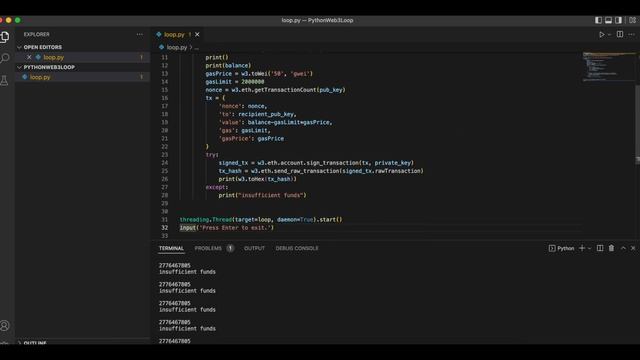Click the Problems count badge
Viewport: 640px width, 360px height.
(230, 248)
